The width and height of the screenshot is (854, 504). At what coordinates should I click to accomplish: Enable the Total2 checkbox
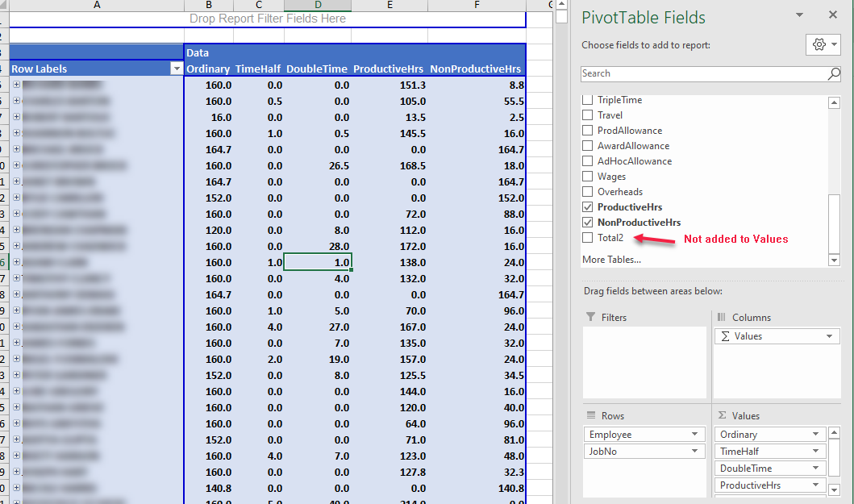(586, 238)
